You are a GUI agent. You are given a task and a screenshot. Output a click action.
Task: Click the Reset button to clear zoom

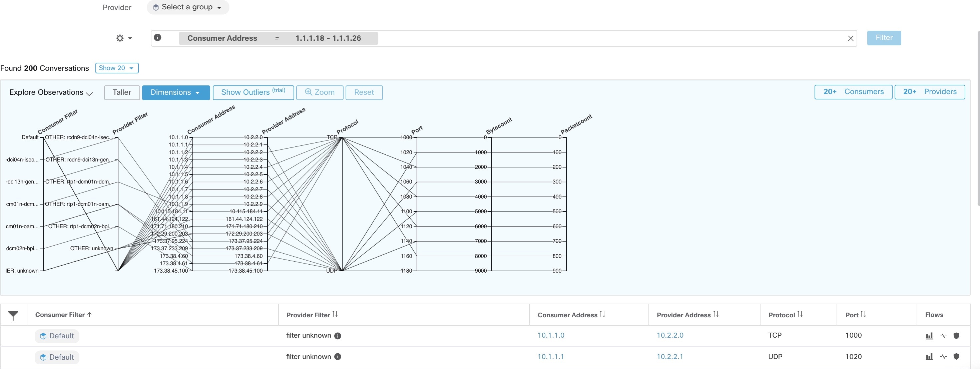pyautogui.click(x=364, y=92)
